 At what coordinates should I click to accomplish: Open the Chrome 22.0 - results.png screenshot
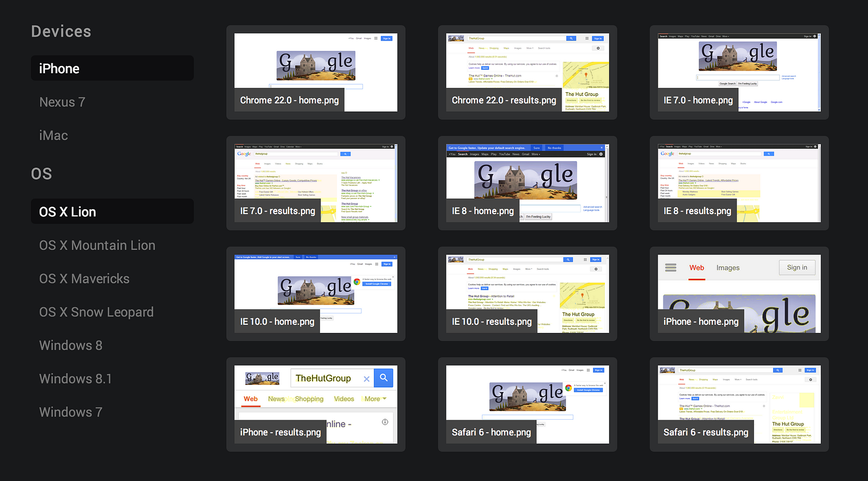(527, 73)
